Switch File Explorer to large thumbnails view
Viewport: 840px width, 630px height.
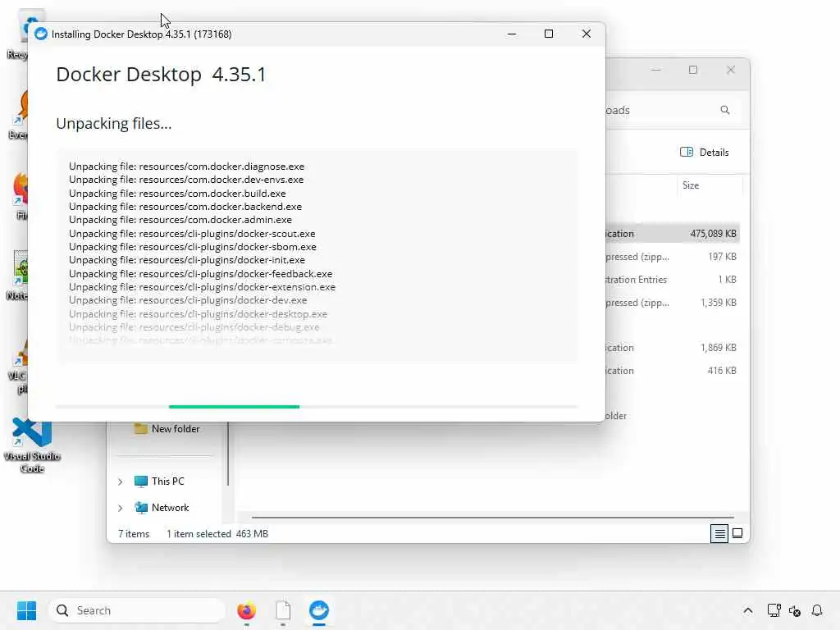[x=737, y=533]
